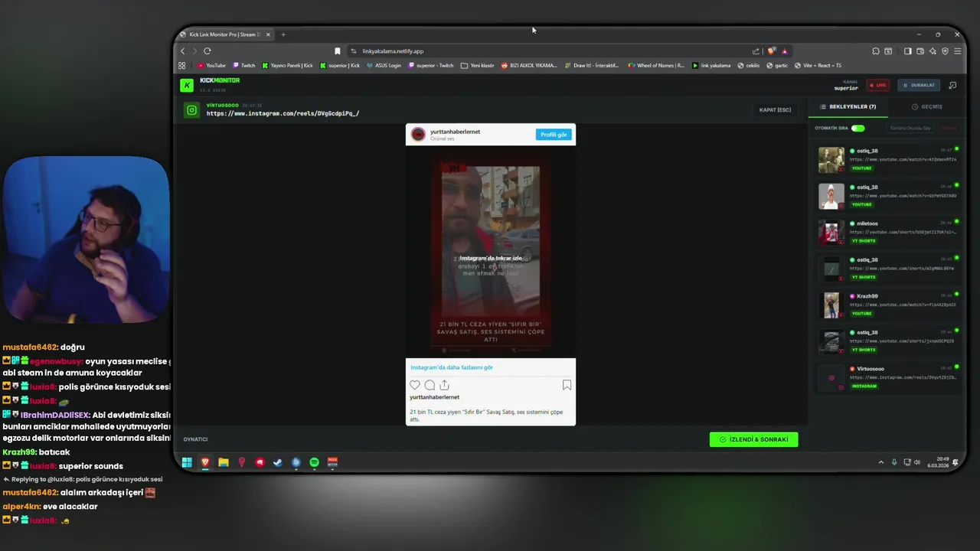
Task: Click the DURAKLAT pause button
Action: point(919,85)
